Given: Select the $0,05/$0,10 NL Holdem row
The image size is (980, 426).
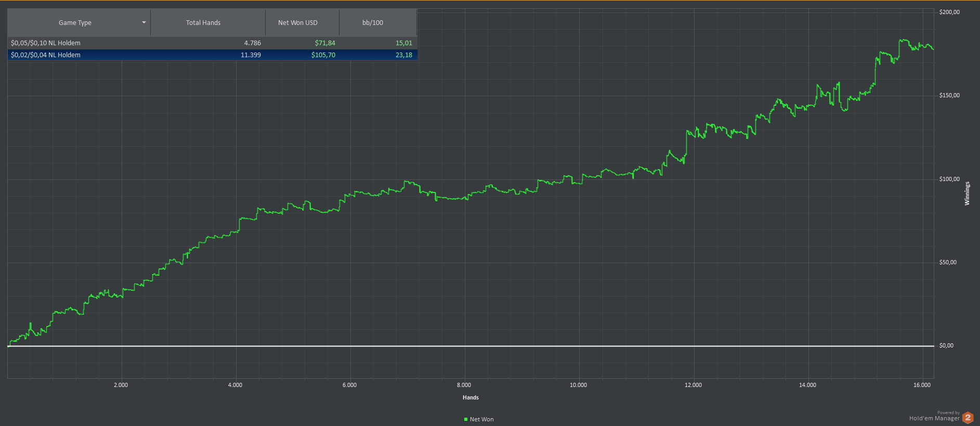Looking at the screenshot, I should pos(212,43).
